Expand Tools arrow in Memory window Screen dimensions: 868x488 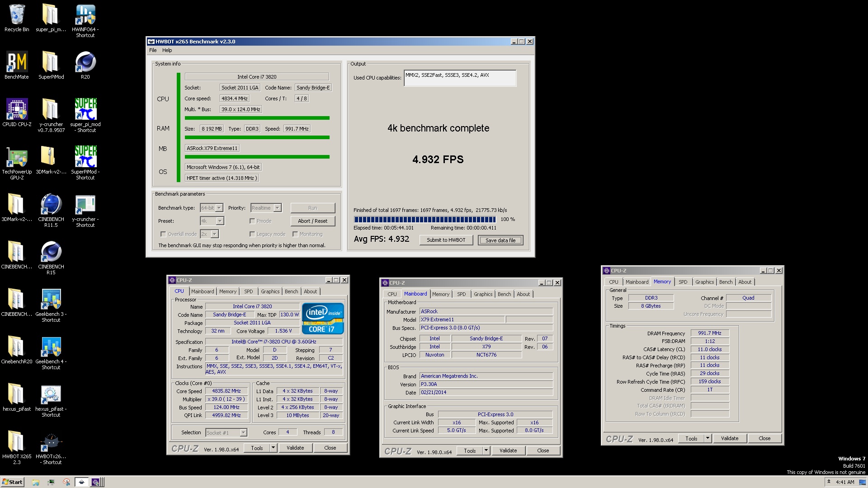708,438
